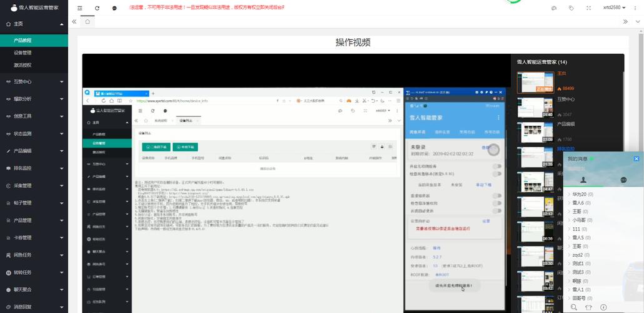Close the 我的消息 chat panel
The height and width of the screenshot is (313, 644).
[637, 158]
